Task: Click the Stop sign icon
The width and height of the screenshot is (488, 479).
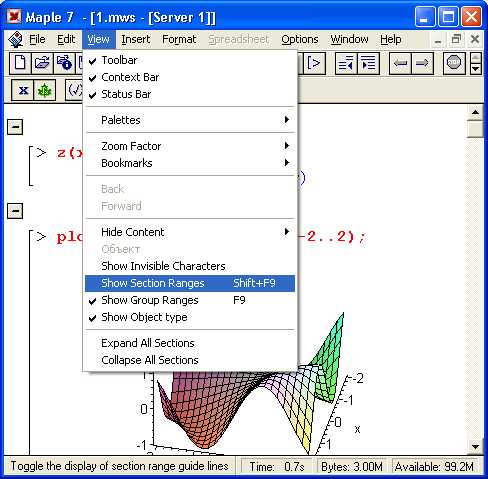Action: point(454,63)
